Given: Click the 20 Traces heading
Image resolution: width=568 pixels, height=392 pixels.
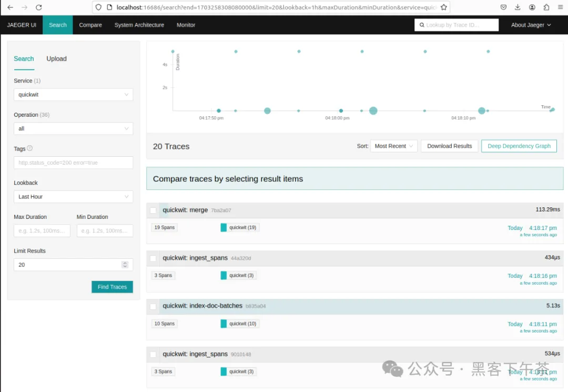Looking at the screenshot, I should pyautogui.click(x=171, y=146).
